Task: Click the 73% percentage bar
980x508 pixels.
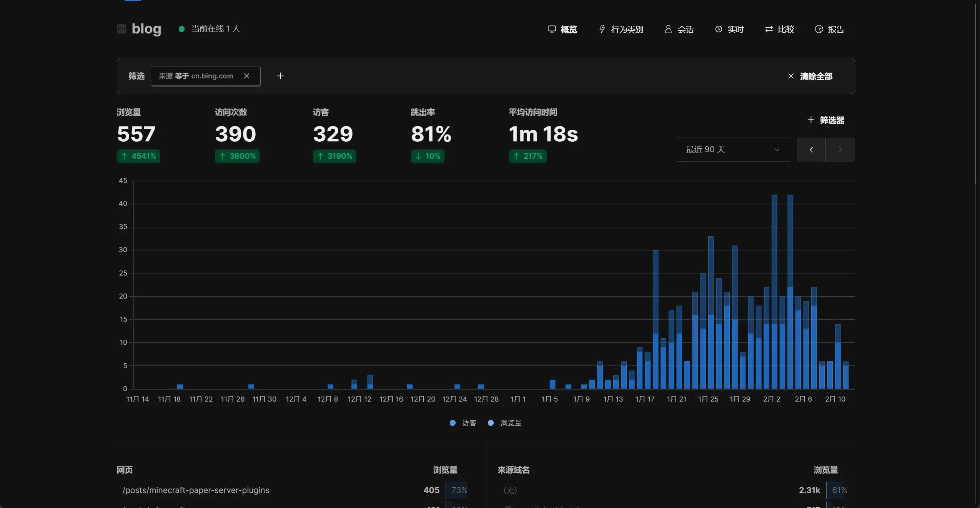Action: [x=456, y=490]
